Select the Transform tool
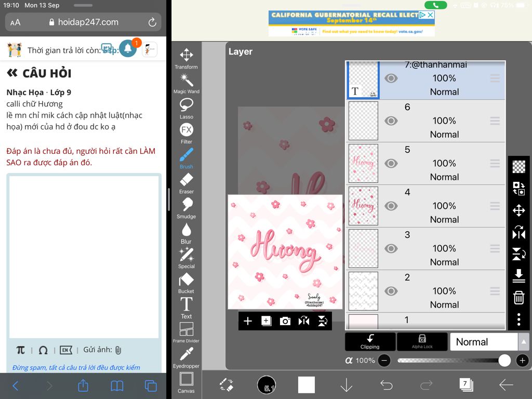 [187, 58]
